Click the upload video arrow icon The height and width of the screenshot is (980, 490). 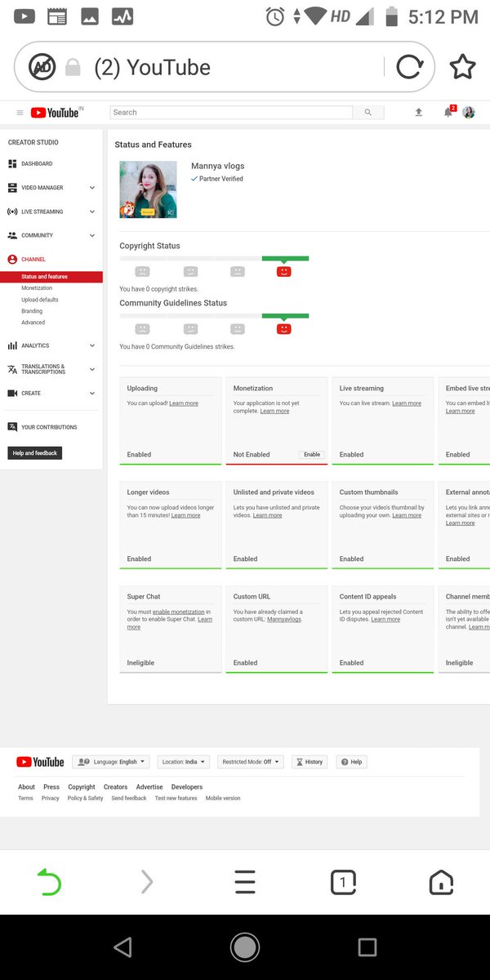(419, 113)
